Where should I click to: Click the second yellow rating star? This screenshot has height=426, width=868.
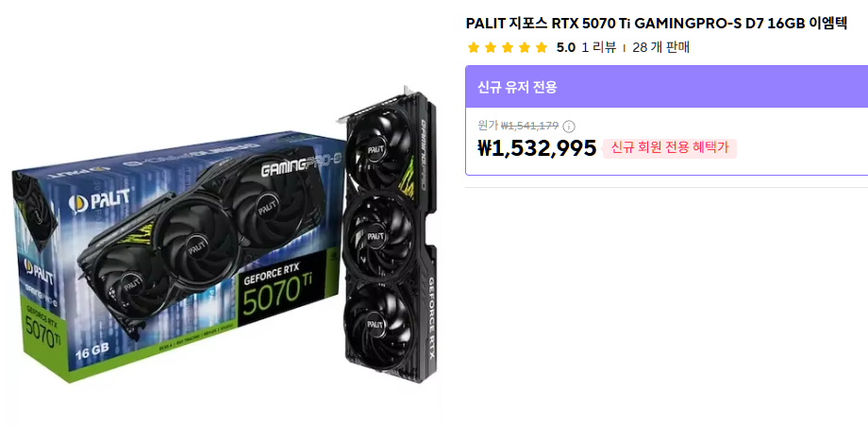[491, 47]
